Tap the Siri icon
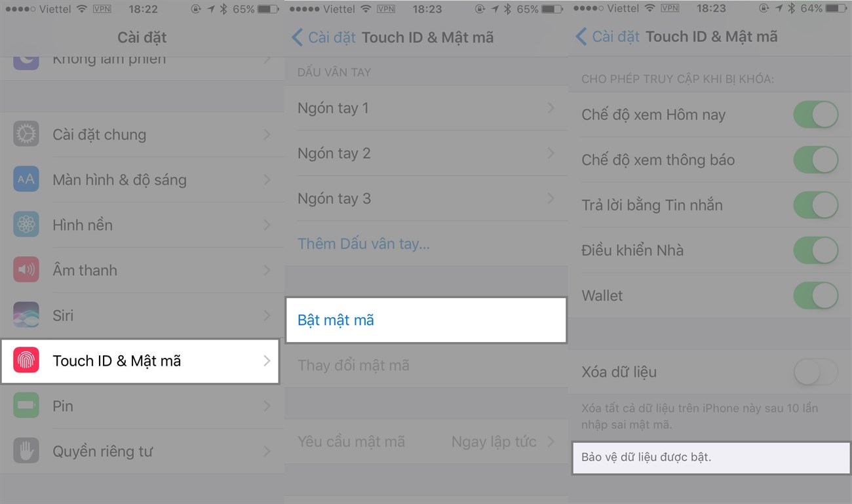Image resolution: width=852 pixels, height=504 pixels. click(x=26, y=315)
